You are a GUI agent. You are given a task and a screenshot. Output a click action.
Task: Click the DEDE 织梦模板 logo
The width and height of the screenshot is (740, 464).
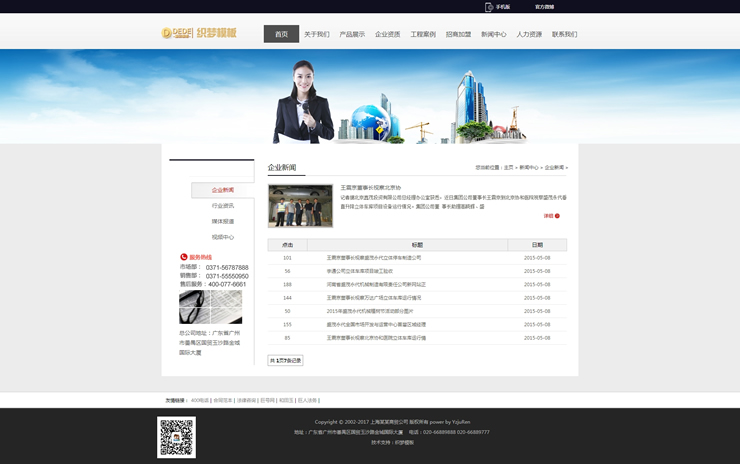point(199,33)
